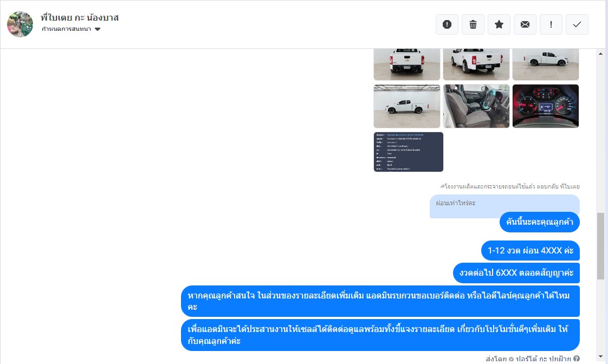The height and width of the screenshot is (364, 608).
Task: Click the vertical scrollbar thumb
Action: [600, 246]
